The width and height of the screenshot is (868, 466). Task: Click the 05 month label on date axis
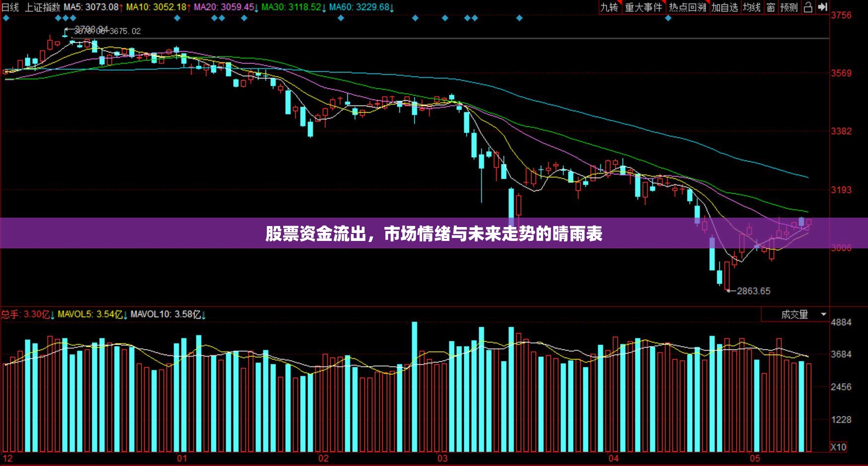click(755, 458)
